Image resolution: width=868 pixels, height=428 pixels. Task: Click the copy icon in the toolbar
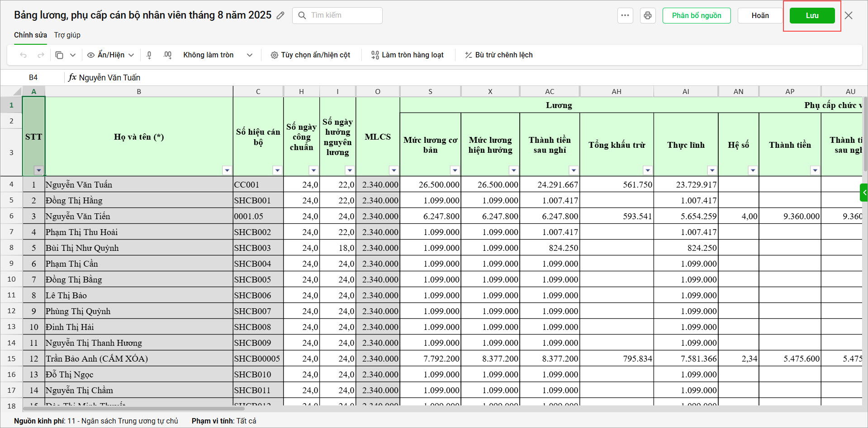59,55
